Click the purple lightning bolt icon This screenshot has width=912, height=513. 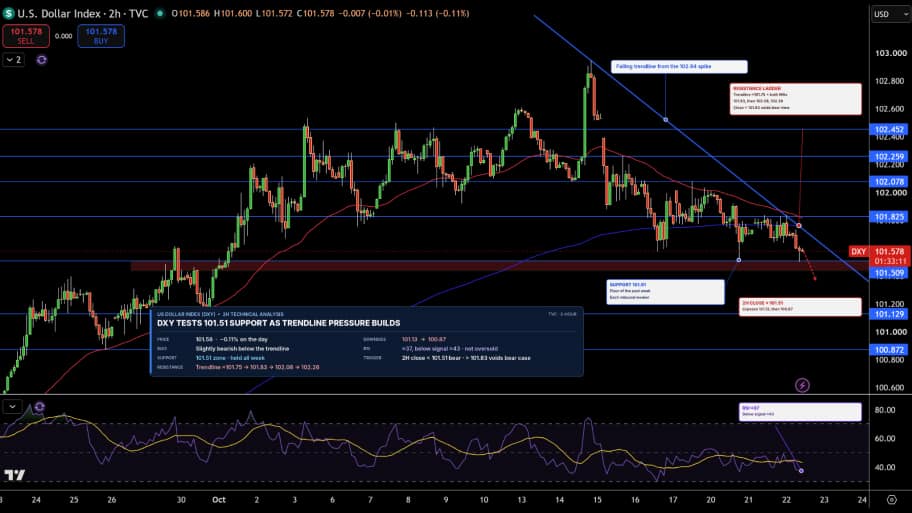click(x=802, y=385)
